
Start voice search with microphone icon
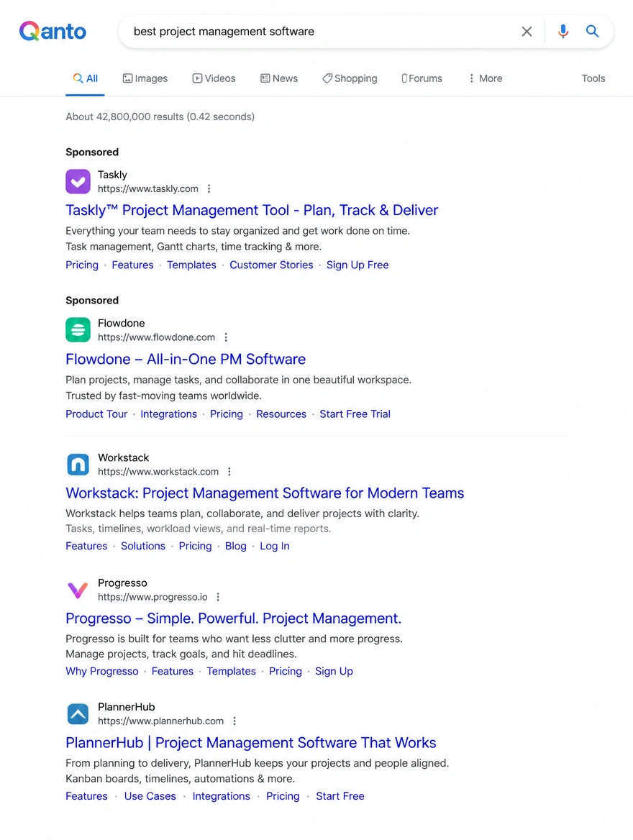click(x=563, y=32)
